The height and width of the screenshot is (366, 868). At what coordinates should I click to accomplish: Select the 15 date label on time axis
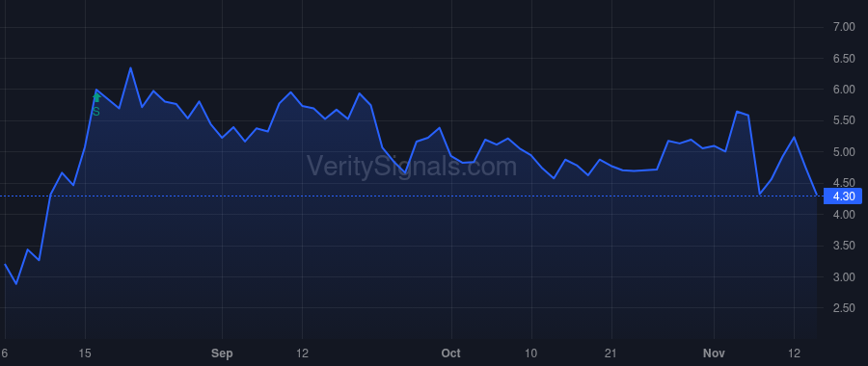coord(85,353)
